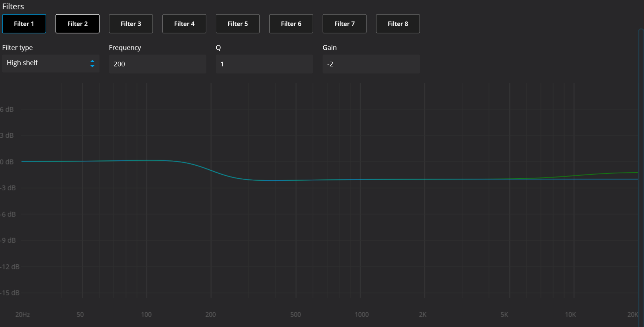Click the Frequency label
Image resolution: width=644 pixels, height=327 pixels.
click(x=125, y=48)
